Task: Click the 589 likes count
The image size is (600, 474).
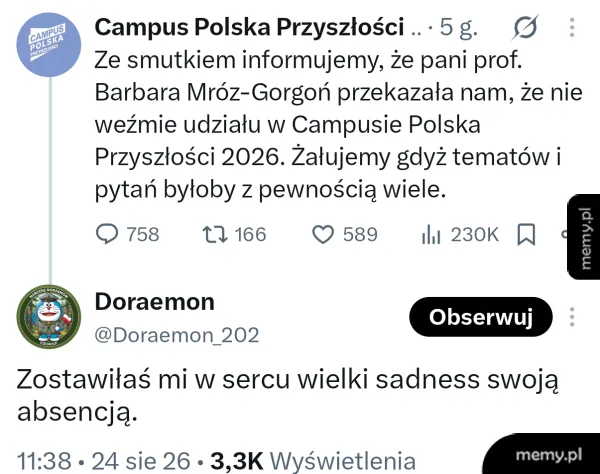Action: click(x=360, y=235)
